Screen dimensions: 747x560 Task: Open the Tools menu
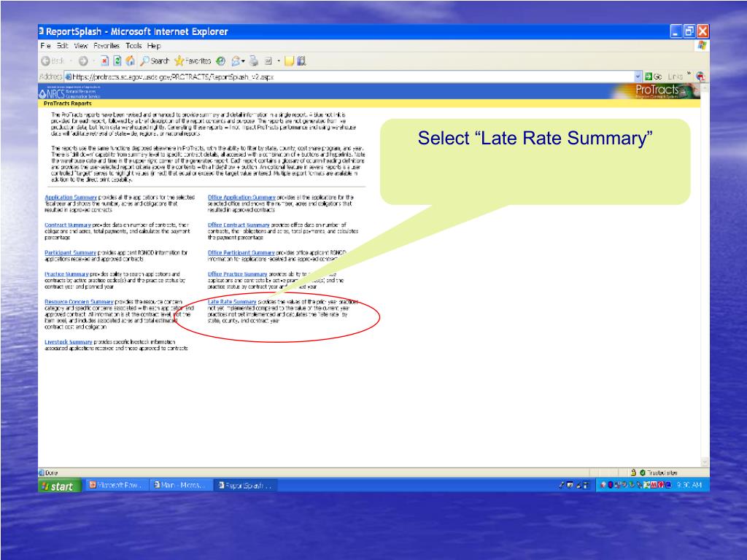133,46
